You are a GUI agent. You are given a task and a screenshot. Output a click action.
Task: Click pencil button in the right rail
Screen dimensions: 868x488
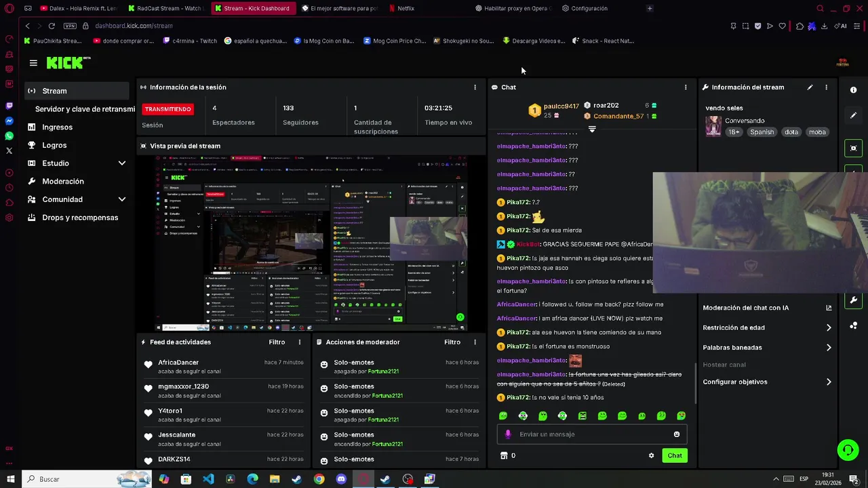(x=853, y=115)
